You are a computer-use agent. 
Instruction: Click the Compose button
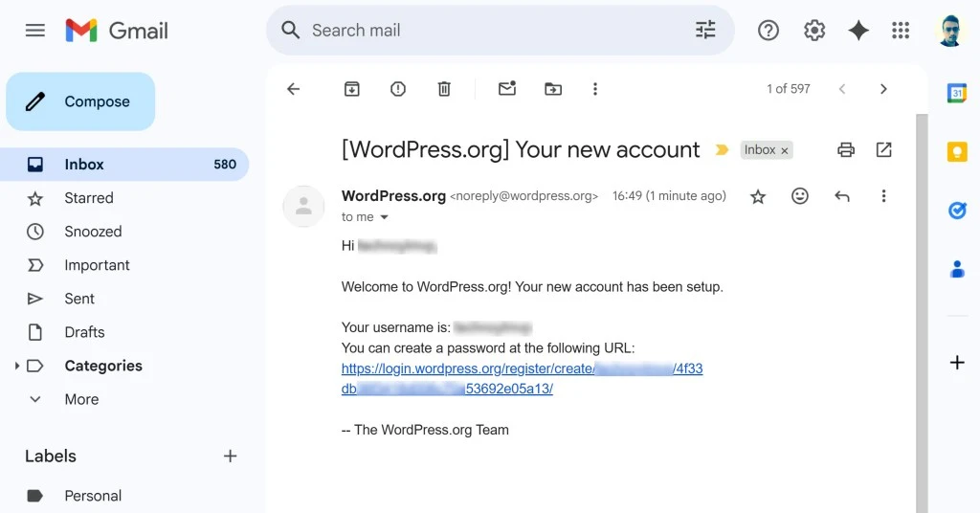pyautogui.click(x=80, y=101)
